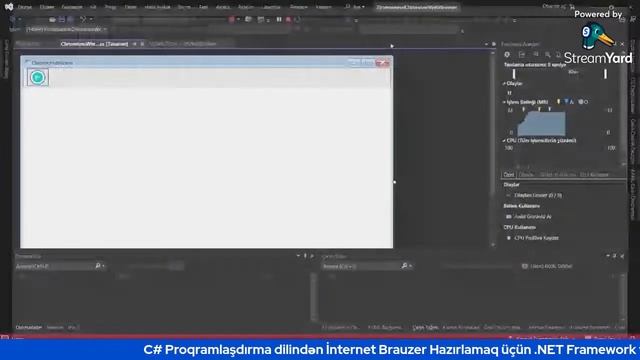Open the process selector dropdown below toolbar
This screenshot has width=640, height=360.
tap(67, 29)
